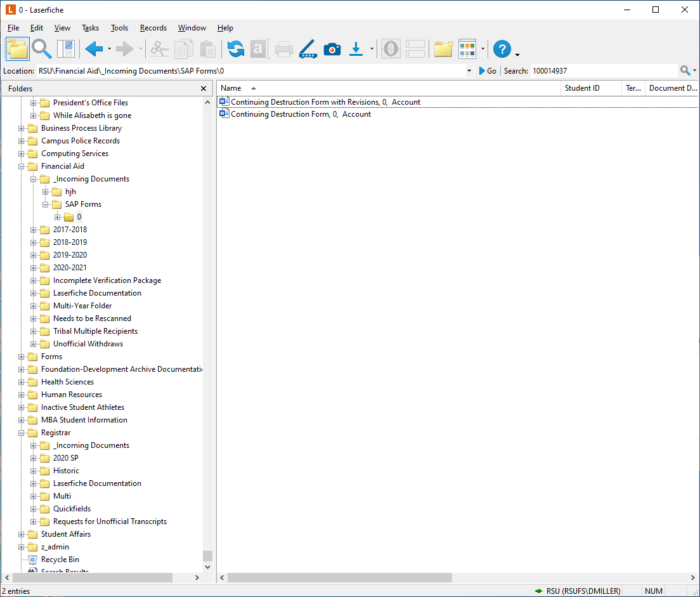This screenshot has width=700, height=597.
Task: Open the File menu
Action: click(x=13, y=28)
